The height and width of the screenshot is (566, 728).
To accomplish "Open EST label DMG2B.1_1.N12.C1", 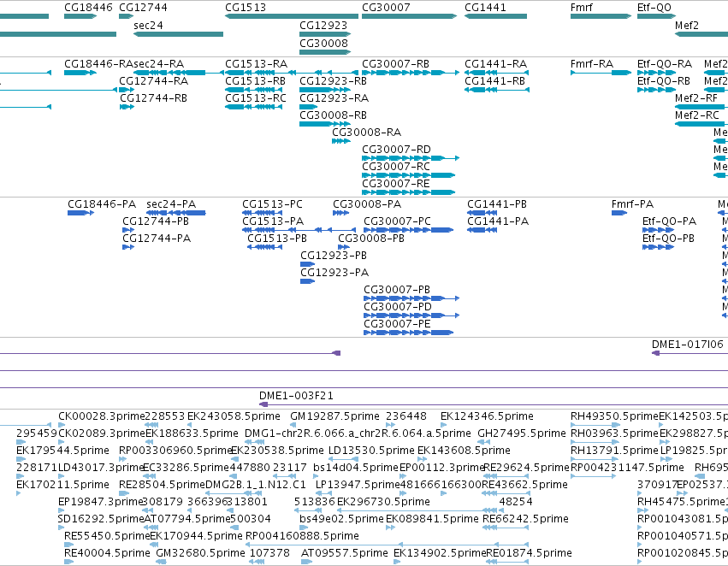I will [x=256, y=486].
